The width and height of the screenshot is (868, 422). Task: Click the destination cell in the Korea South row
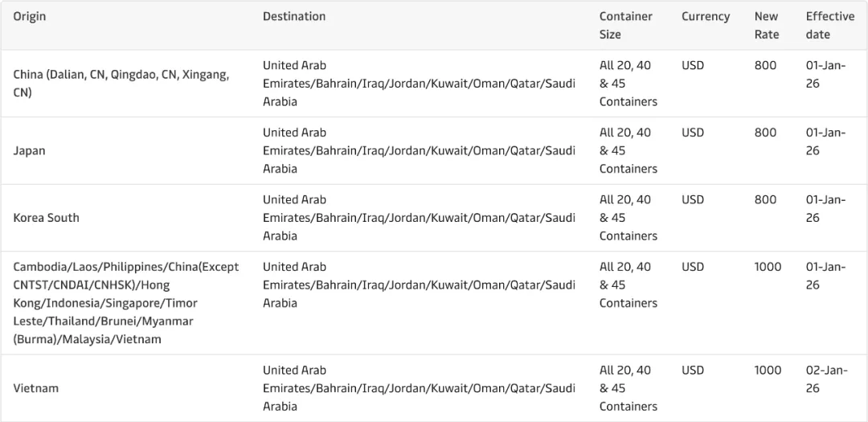click(419, 218)
